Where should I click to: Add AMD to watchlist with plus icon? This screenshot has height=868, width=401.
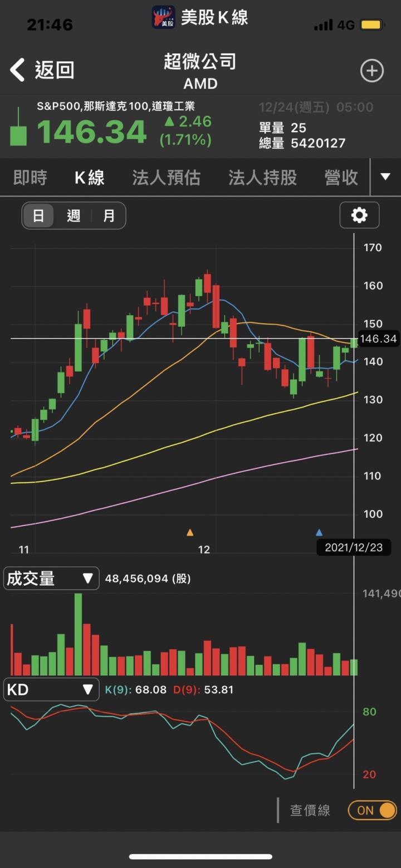pos(371,71)
